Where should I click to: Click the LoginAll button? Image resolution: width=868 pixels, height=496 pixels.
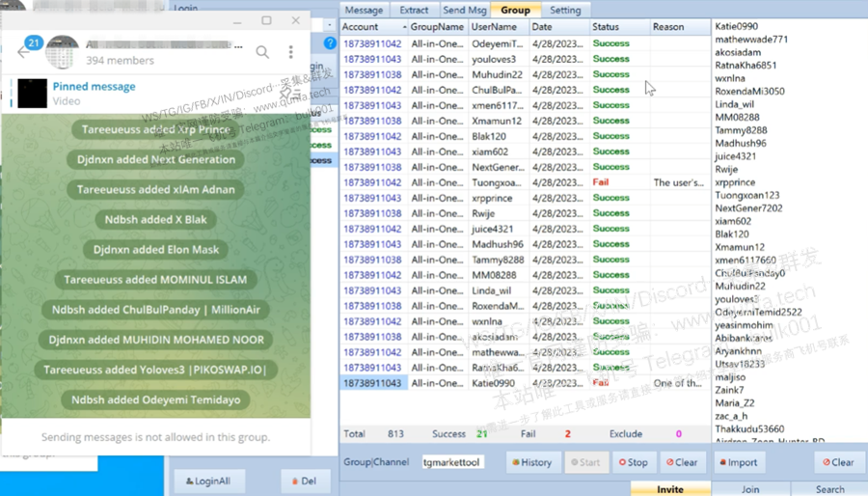[x=208, y=482]
